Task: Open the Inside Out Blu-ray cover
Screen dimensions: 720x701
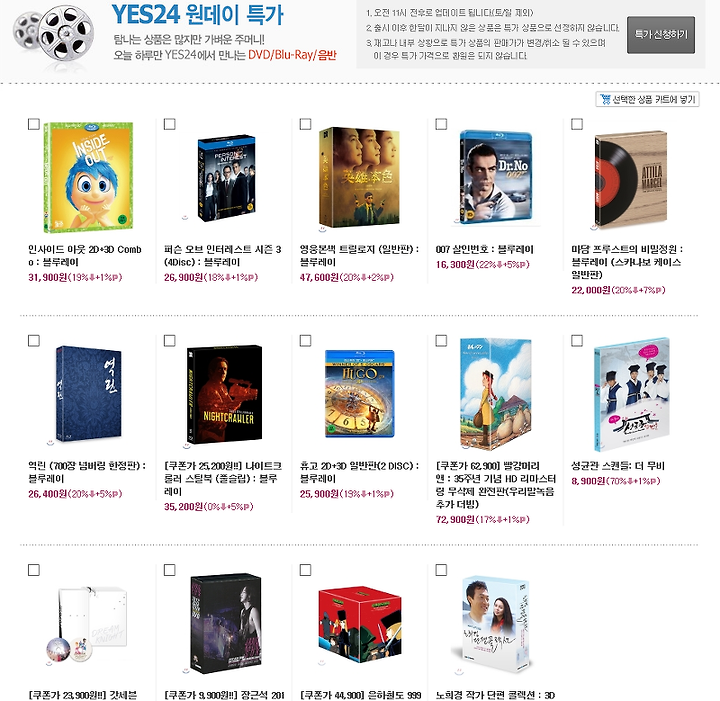Action: point(88,177)
